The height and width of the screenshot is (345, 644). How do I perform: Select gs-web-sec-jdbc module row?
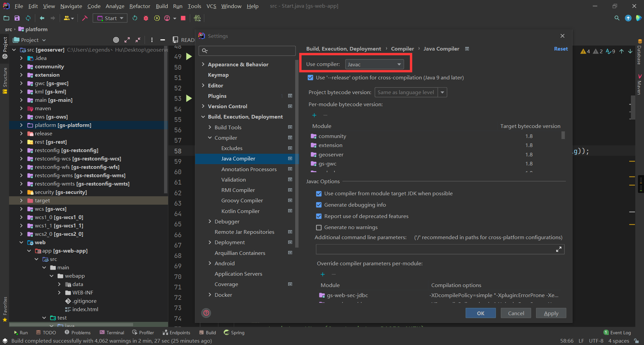pos(441,295)
